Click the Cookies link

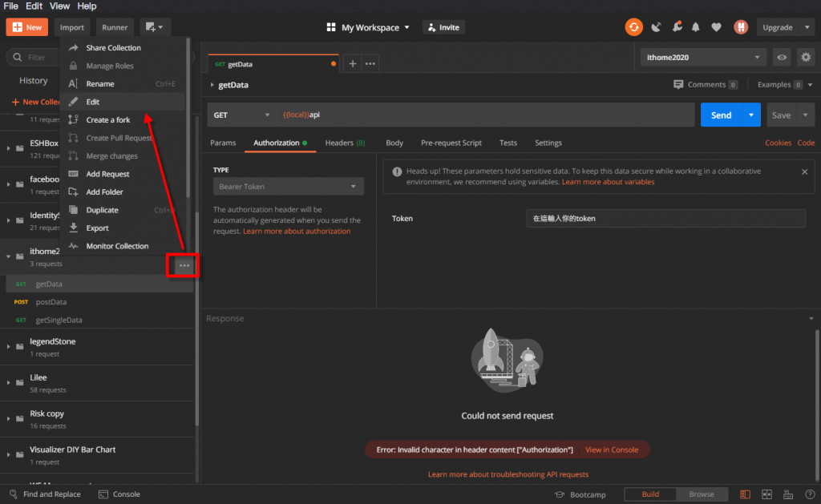tap(778, 143)
